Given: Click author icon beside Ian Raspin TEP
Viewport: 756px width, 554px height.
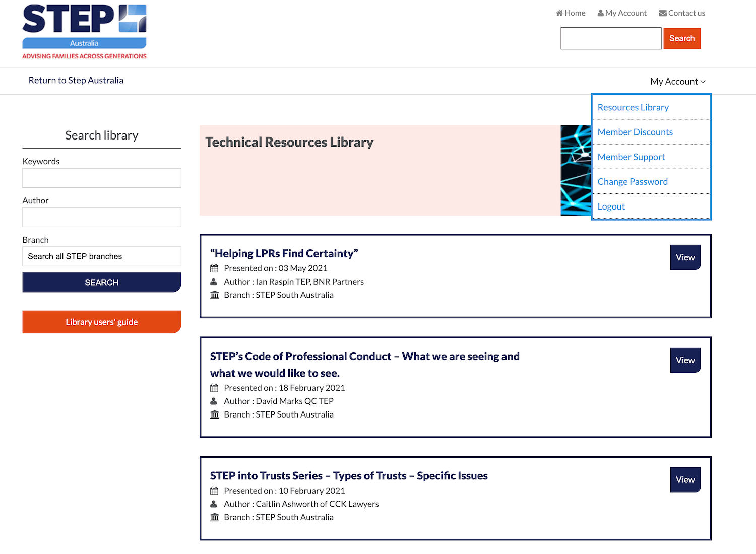Looking at the screenshot, I should pyautogui.click(x=214, y=282).
